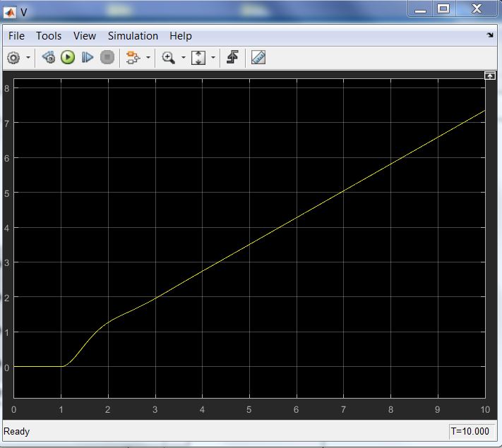Open the Tools menu
502x448 pixels.
coord(49,36)
